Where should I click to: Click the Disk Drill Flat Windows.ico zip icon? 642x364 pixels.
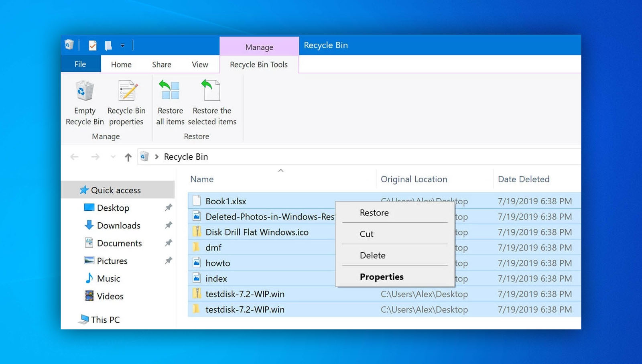point(197,231)
